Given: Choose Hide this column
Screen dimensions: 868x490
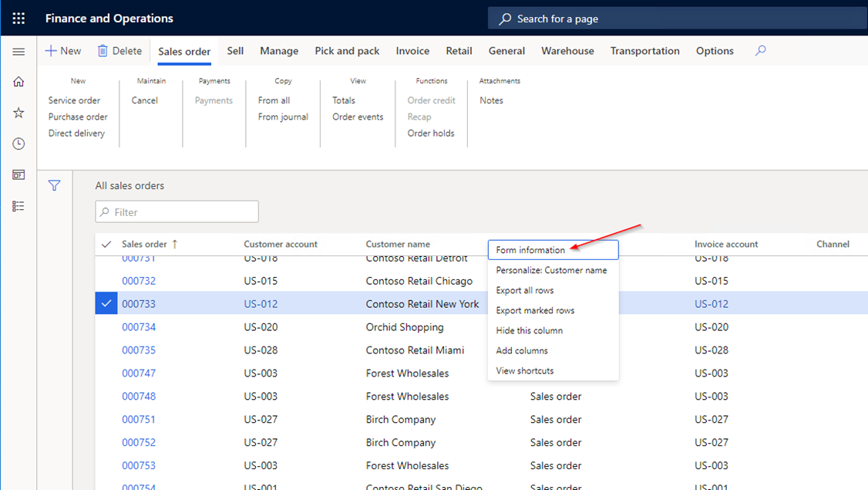Looking at the screenshot, I should click(553, 330).
